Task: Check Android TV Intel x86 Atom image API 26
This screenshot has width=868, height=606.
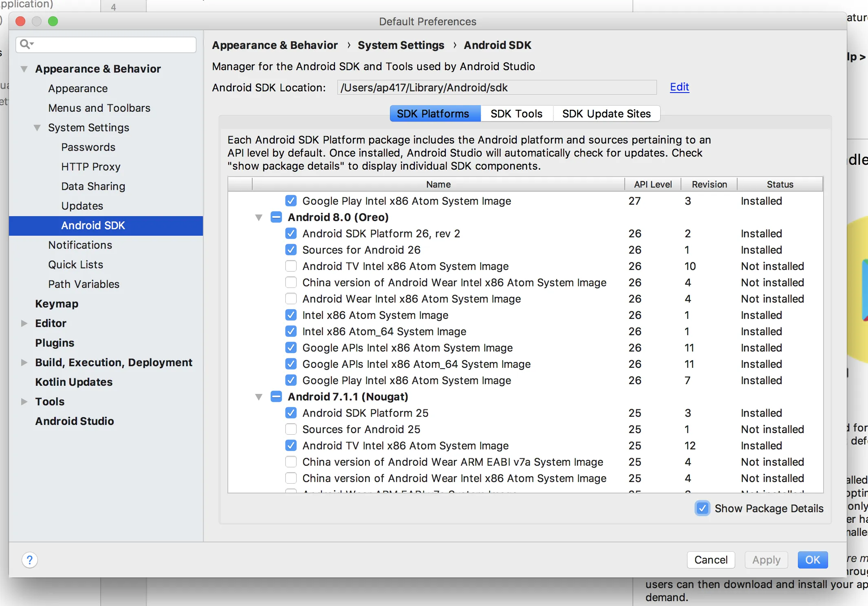Action: 291,266
